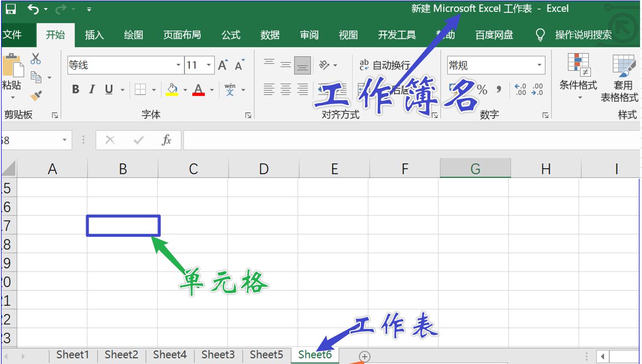Open the 开发工具 tab
This screenshot has width=642, height=364.
[397, 35]
